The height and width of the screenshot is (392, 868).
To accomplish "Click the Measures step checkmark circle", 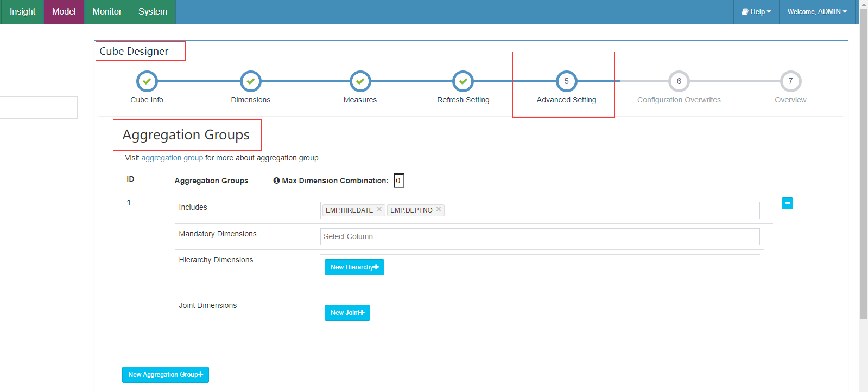I will point(360,81).
